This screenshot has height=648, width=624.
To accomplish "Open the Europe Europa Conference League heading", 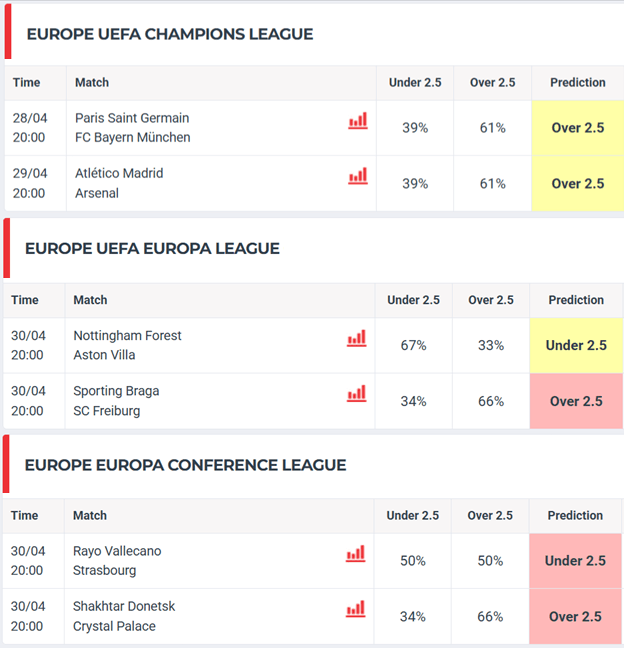I will click(185, 465).
